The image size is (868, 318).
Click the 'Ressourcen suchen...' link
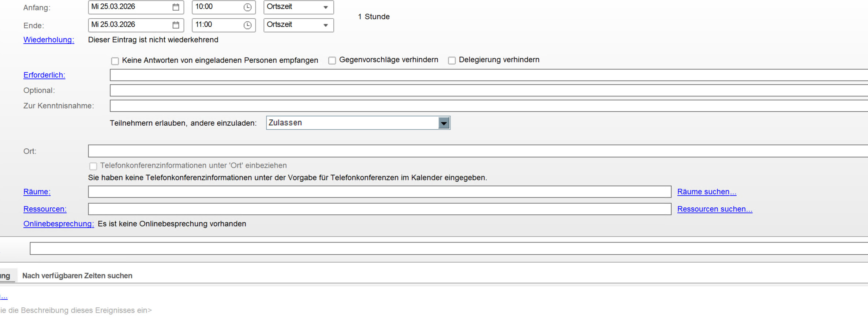pos(714,209)
